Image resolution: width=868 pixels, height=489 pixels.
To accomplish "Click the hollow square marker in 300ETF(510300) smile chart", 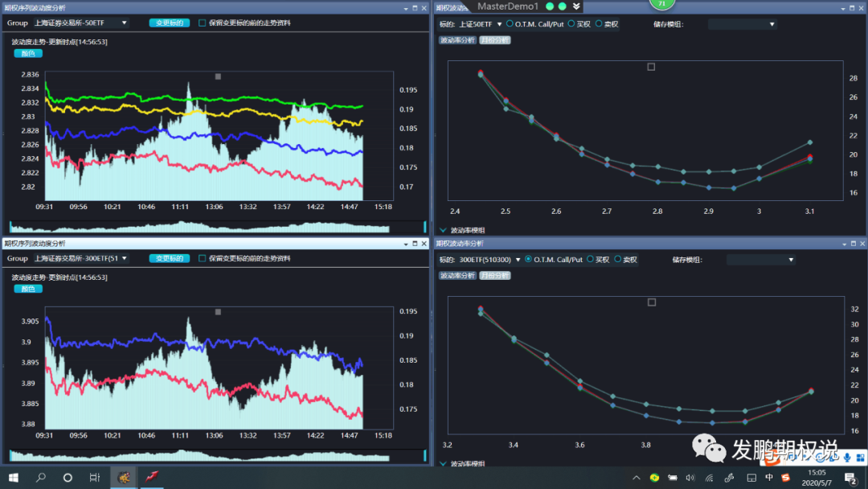I will coord(652,302).
